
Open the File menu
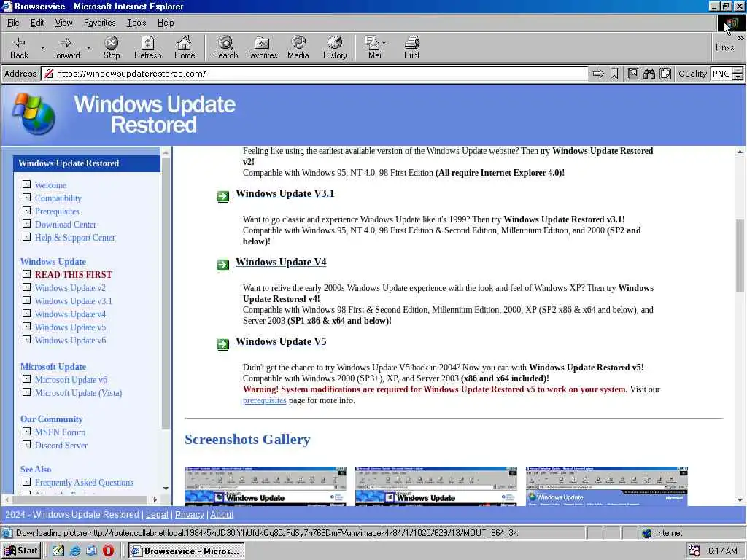(13, 23)
